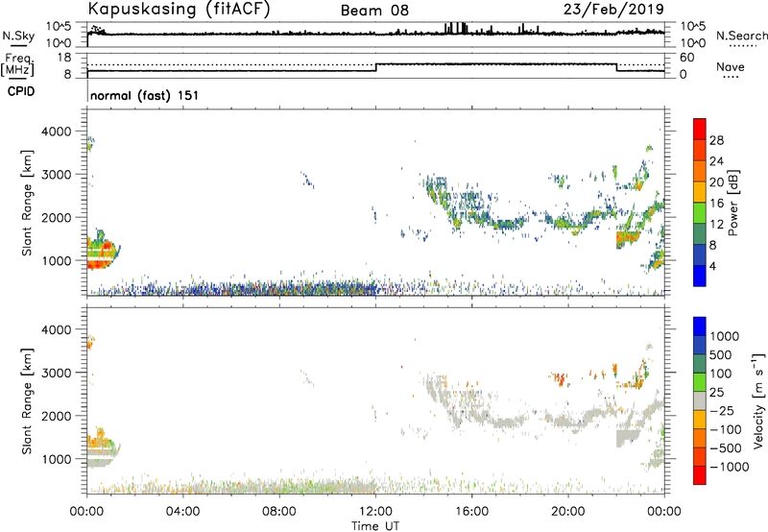This screenshot has width=768, height=532.
Task: Click the 'normal (fast) 151' text
Action: pyautogui.click(x=145, y=95)
